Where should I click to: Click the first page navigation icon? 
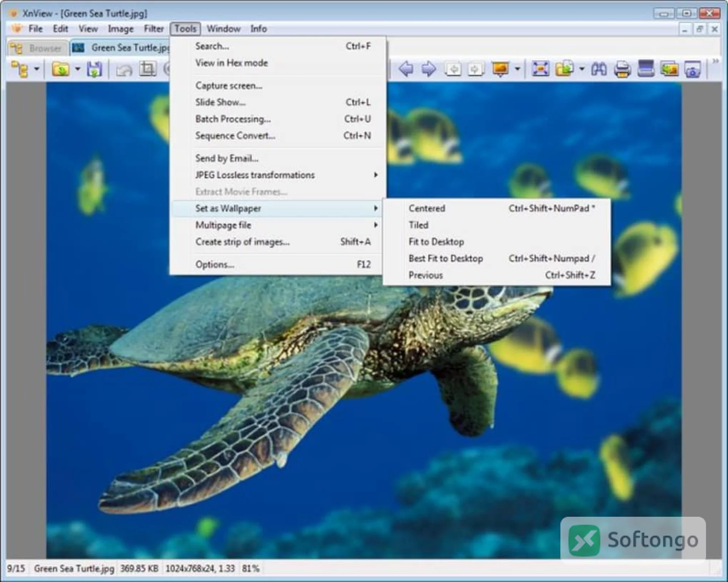coord(453,69)
